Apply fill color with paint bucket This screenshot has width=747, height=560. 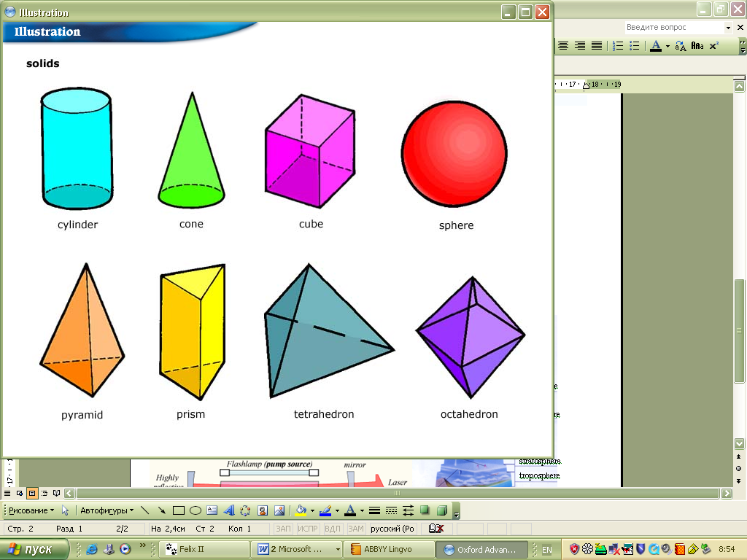[301, 510]
